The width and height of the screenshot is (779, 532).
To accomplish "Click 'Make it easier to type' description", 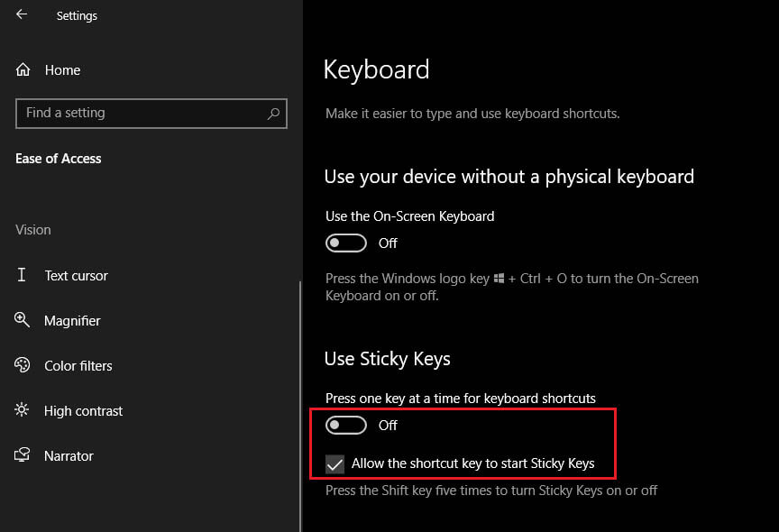I will 472,114.
